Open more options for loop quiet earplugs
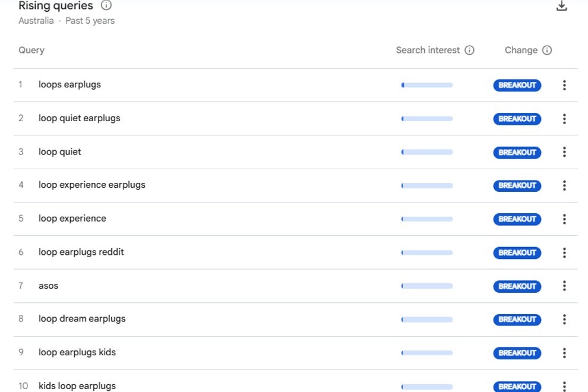Image resolution: width=588 pixels, height=392 pixels. click(x=564, y=119)
